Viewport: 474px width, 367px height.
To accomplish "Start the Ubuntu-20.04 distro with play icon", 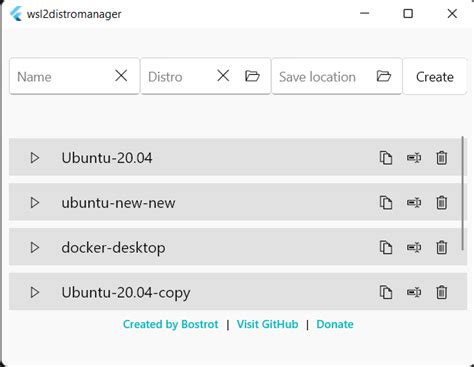I will pos(35,158).
